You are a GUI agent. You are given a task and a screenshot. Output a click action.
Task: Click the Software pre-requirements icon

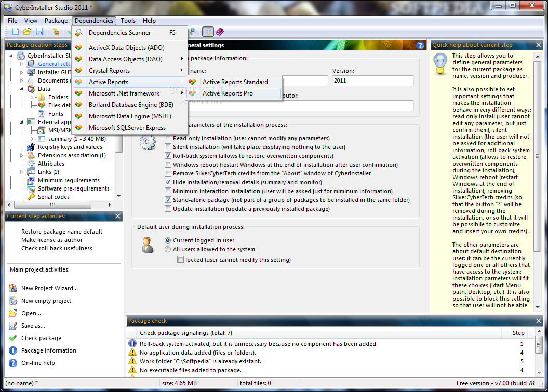click(31, 188)
